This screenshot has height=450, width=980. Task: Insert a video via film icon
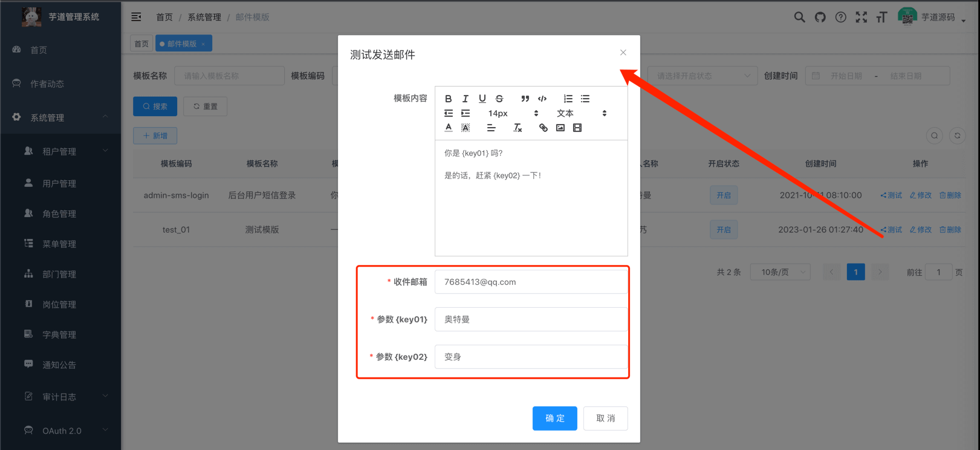point(577,128)
